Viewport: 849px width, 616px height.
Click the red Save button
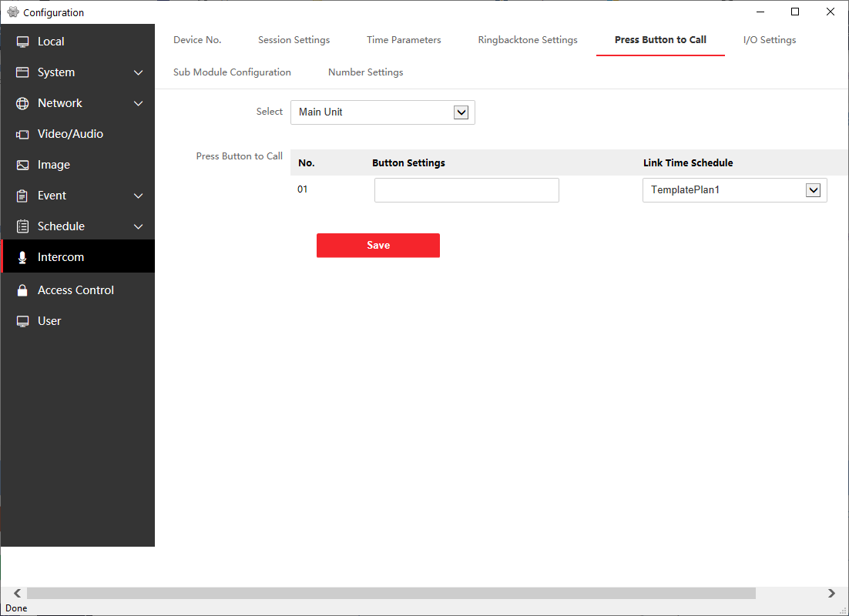tap(378, 246)
